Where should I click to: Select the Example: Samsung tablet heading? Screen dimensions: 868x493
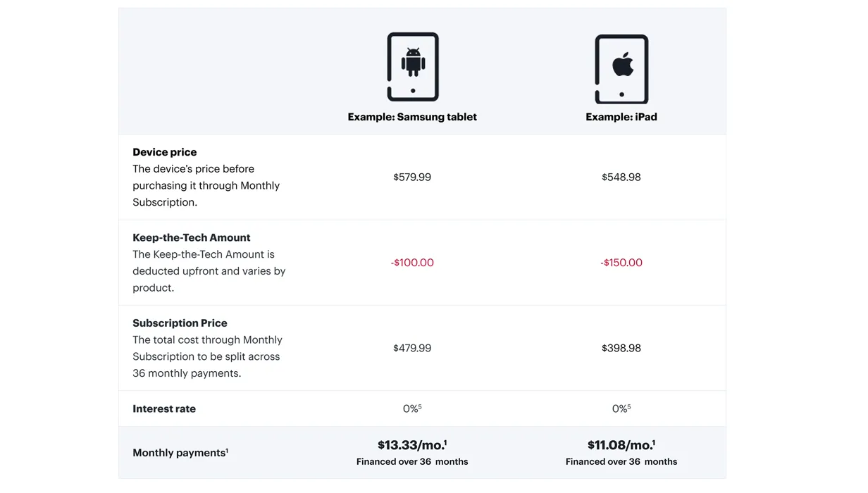click(x=412, y=117)
